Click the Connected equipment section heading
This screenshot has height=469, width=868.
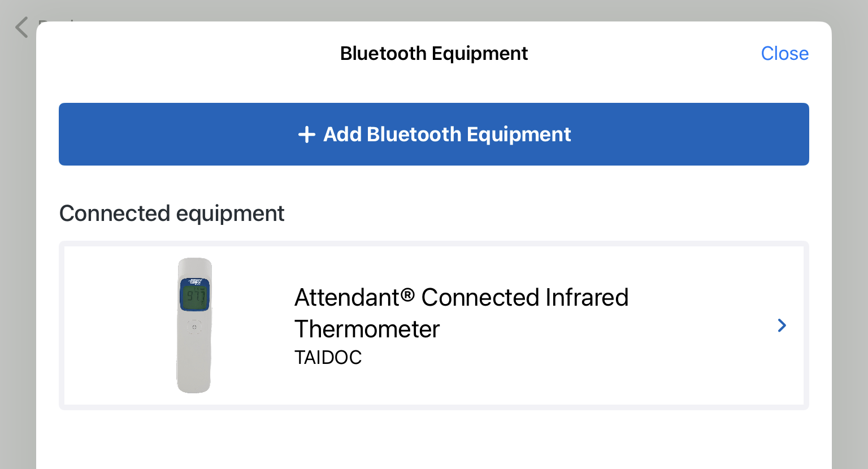[172, 214]
